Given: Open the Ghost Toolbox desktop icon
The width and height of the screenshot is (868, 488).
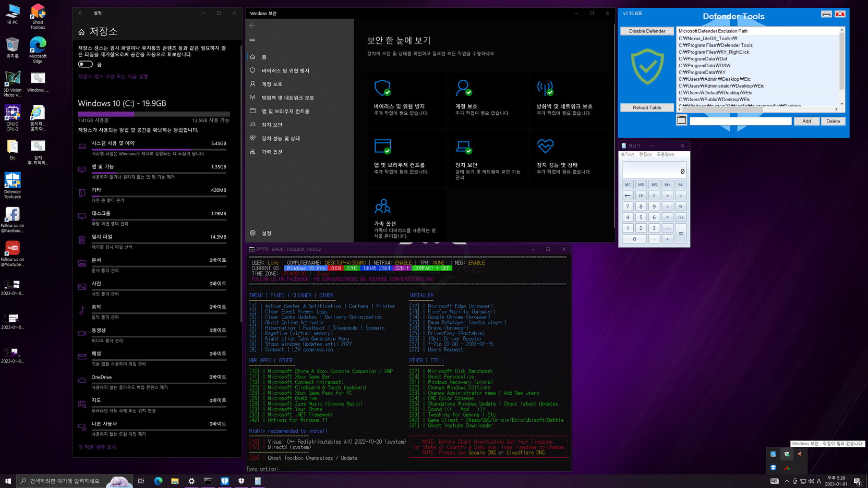Looking at the screenshot, I should coord(38,16).
